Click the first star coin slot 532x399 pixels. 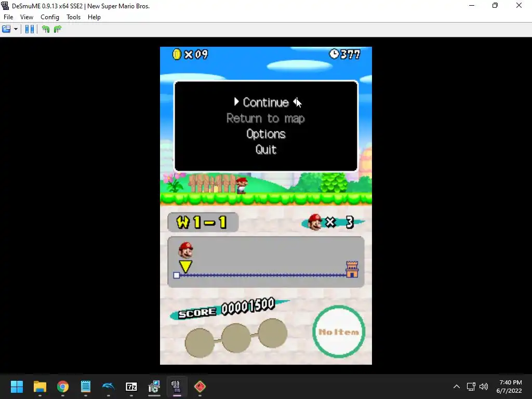coord(199,343)
